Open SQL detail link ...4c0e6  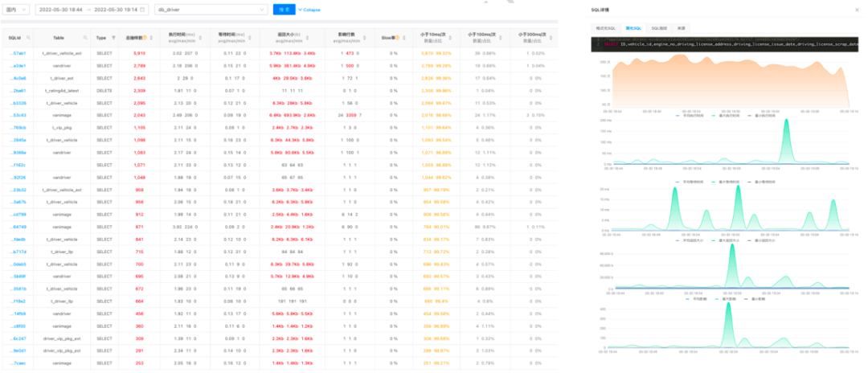point(18,78)
